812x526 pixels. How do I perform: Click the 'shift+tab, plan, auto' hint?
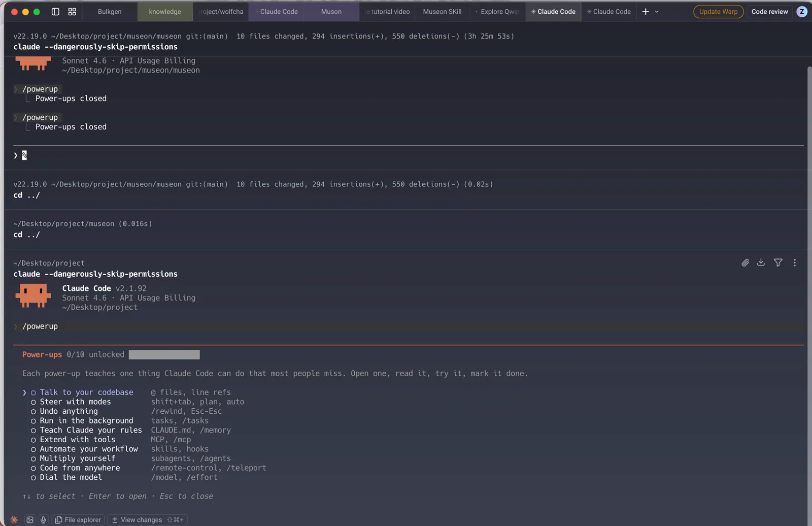click(197, 402)
